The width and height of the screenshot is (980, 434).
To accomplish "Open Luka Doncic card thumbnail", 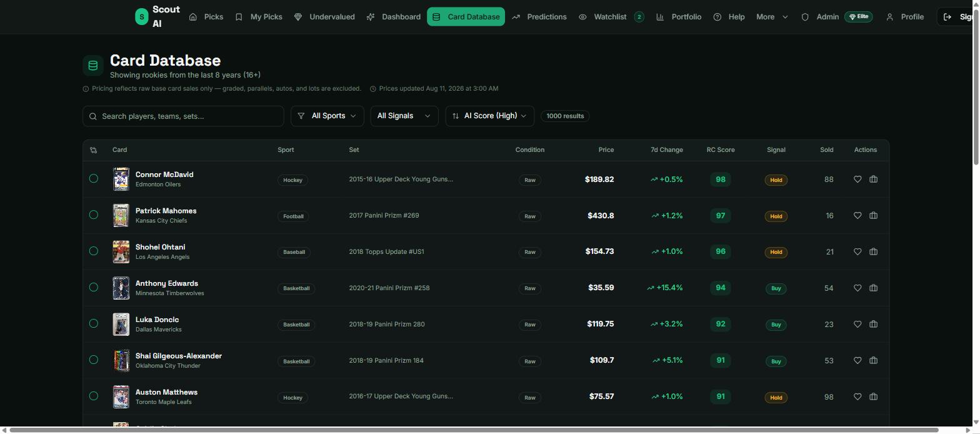I will (x=121, y=325).
